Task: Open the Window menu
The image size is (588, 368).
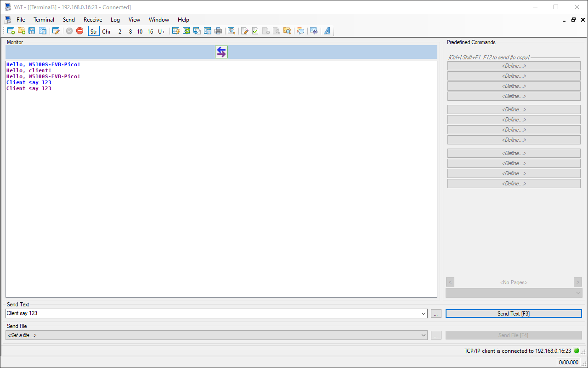Action: pos(159,20)
